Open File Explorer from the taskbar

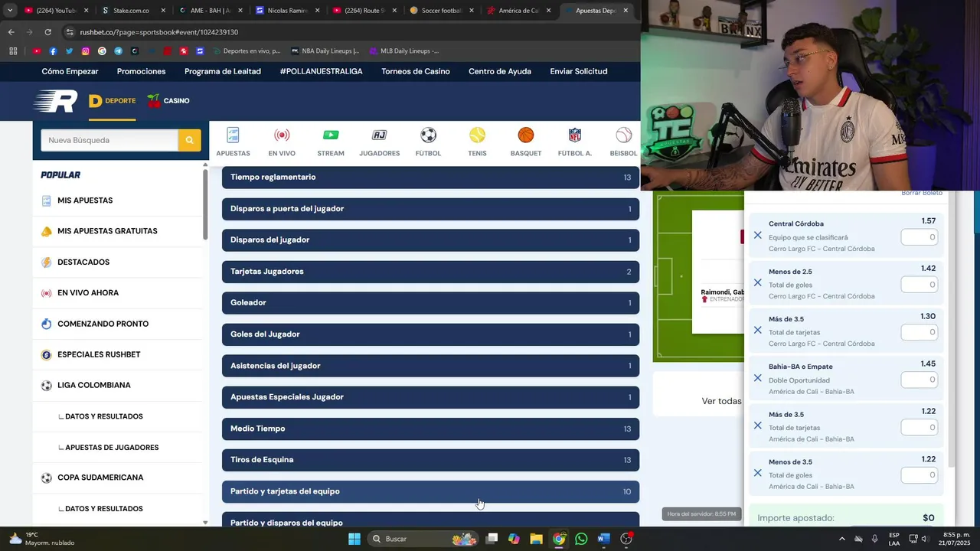(x=536, y=539)
